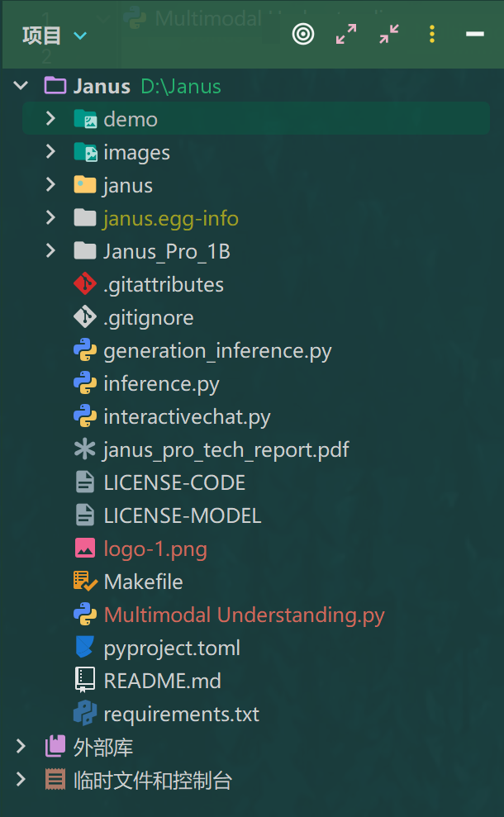Click the Select Opened File target icon
Image resolution: width=504 pixels, height=817 pixels.
pos(303,35)
